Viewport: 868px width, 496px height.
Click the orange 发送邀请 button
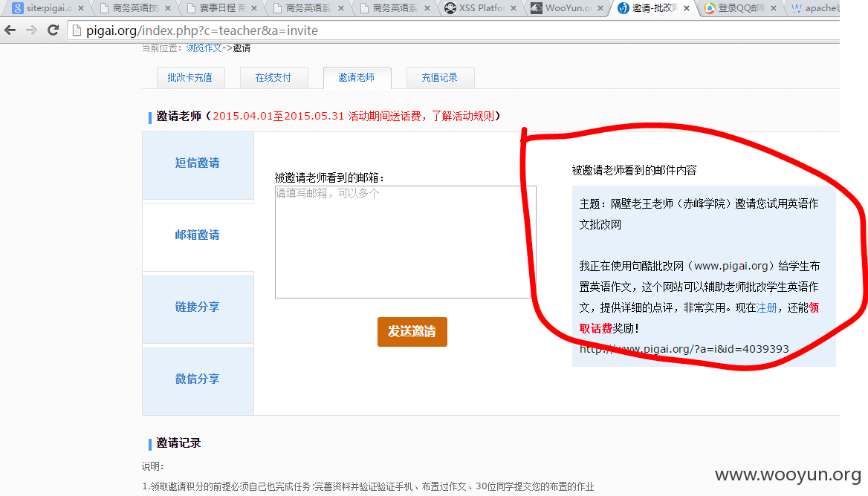(412, 332)
